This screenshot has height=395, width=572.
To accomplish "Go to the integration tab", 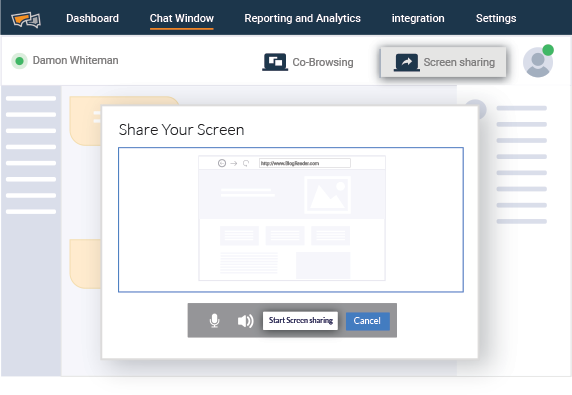I will 418,18.
